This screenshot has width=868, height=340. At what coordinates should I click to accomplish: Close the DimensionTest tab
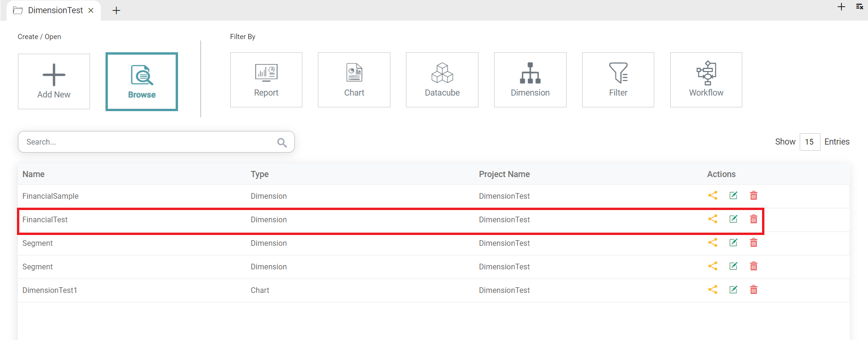pos(91,10)
